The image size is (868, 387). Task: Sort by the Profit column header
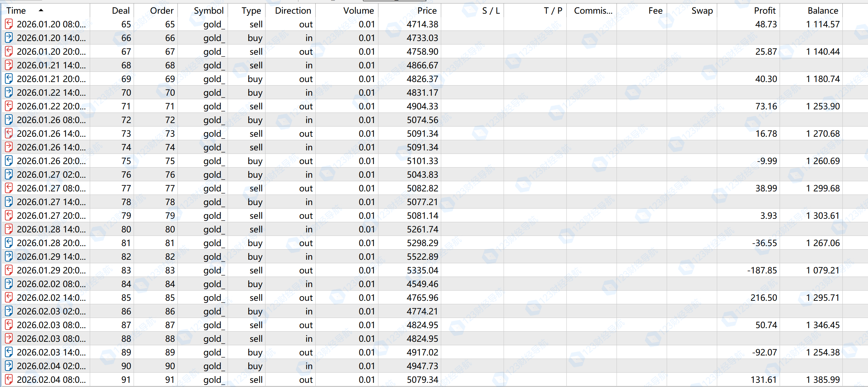765,11
